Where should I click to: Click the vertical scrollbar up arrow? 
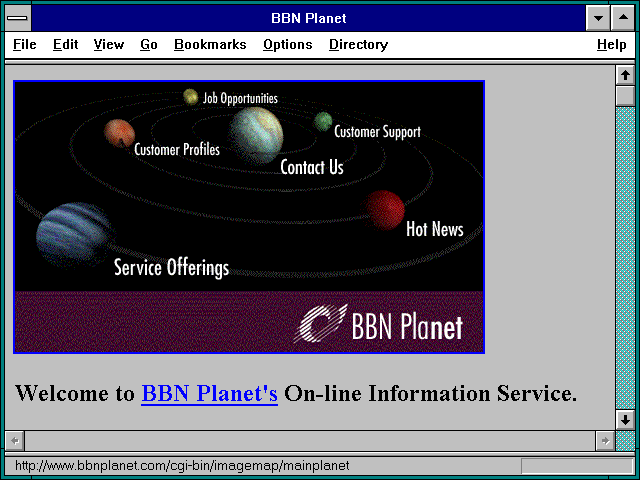click(625, 75)
